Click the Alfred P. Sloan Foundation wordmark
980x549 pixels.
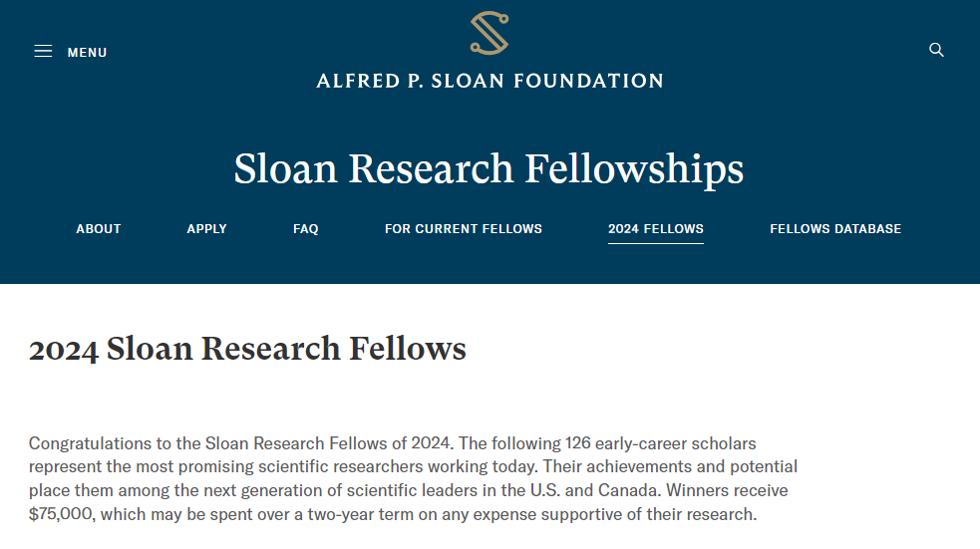[490, 81]
